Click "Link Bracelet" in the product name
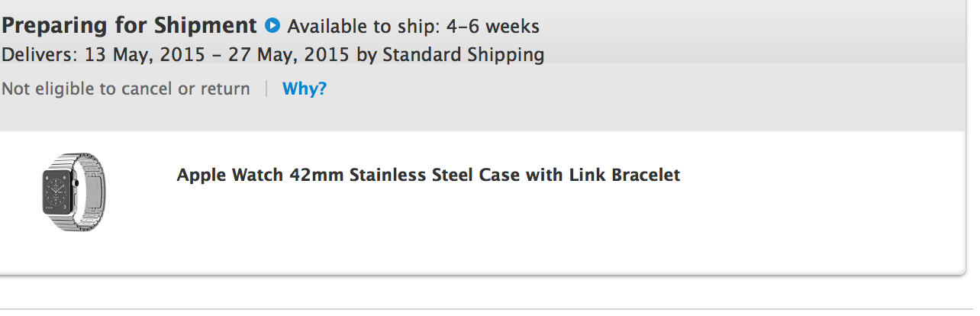 [624, 175]
